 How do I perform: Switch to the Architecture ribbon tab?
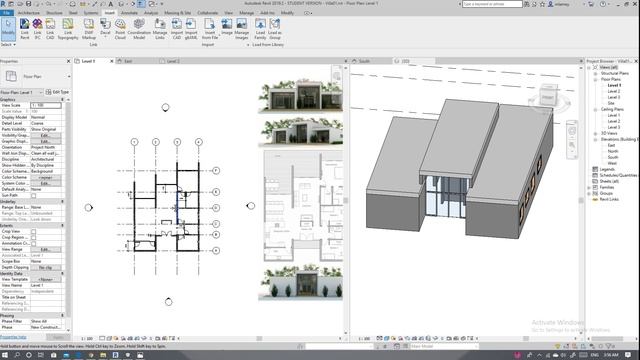tap(28, 13)
